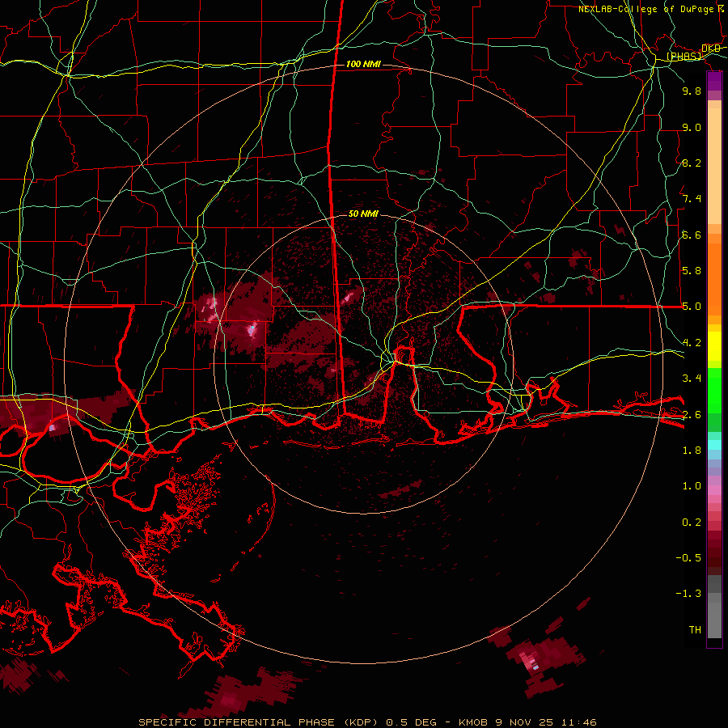Click the 0.2 value on the color scale
The width and height of the screenshot is (728, 728).
(x=692, y=523)
